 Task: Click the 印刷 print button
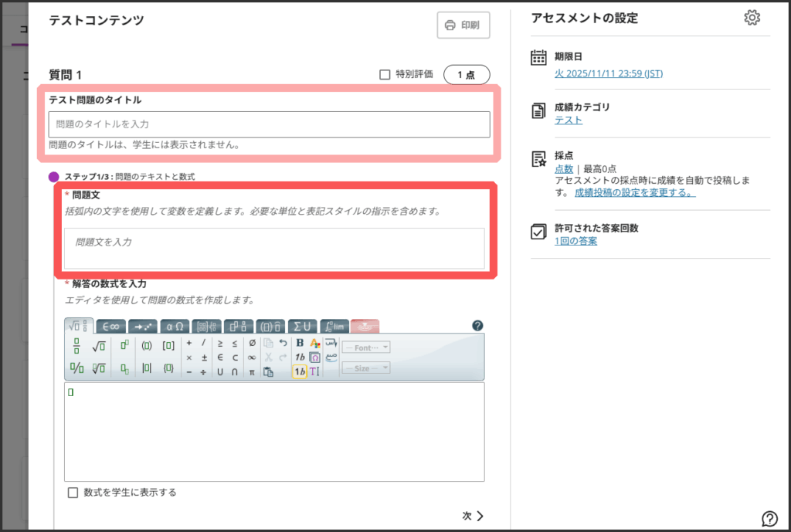463,25
